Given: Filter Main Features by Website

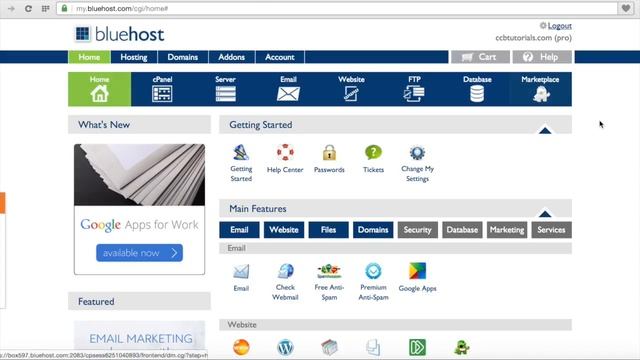Looking at the screenshot, I should 284,230.
